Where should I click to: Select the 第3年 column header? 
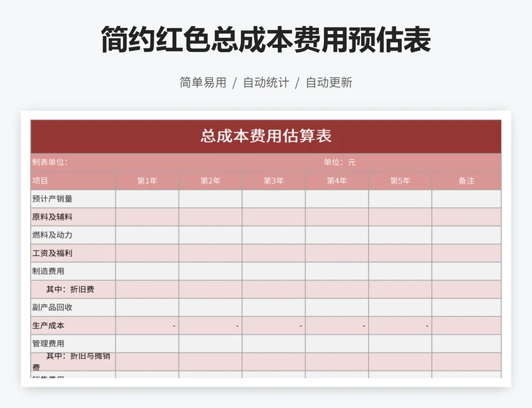273,180
